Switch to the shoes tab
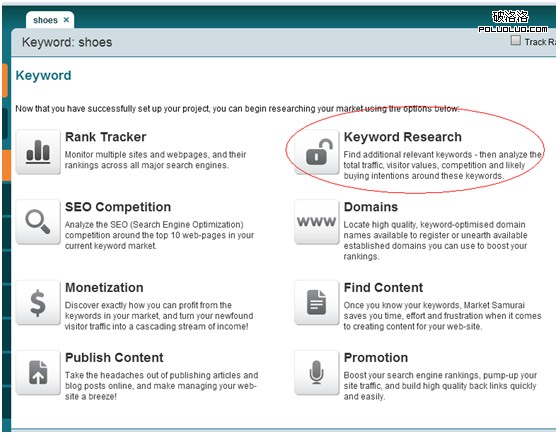The height and width of the screenshot is (434, 558). pyautogui.click(x=45, y=20)
